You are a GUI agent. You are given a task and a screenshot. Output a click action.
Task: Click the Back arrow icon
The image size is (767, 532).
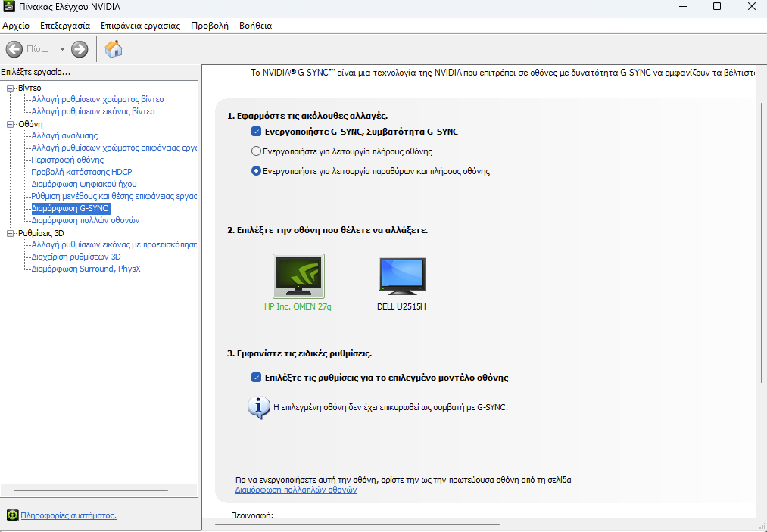point(14,49)
